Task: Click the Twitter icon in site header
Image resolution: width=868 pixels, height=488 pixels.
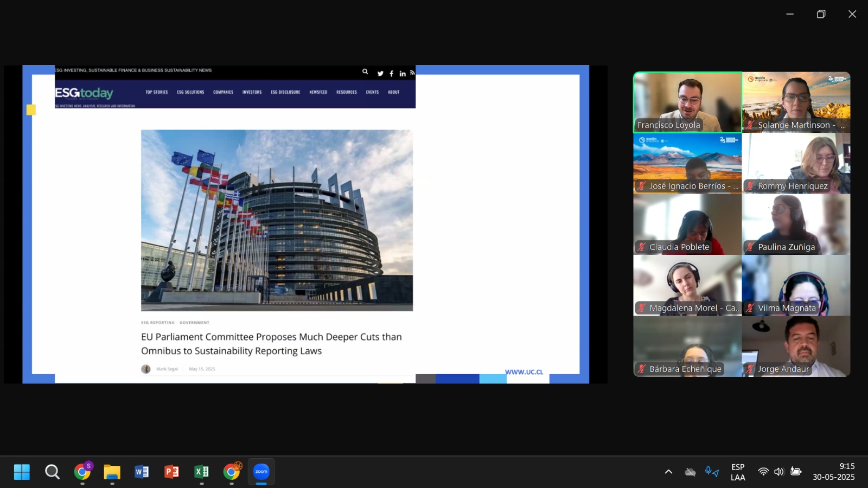Action: (380, 74)
